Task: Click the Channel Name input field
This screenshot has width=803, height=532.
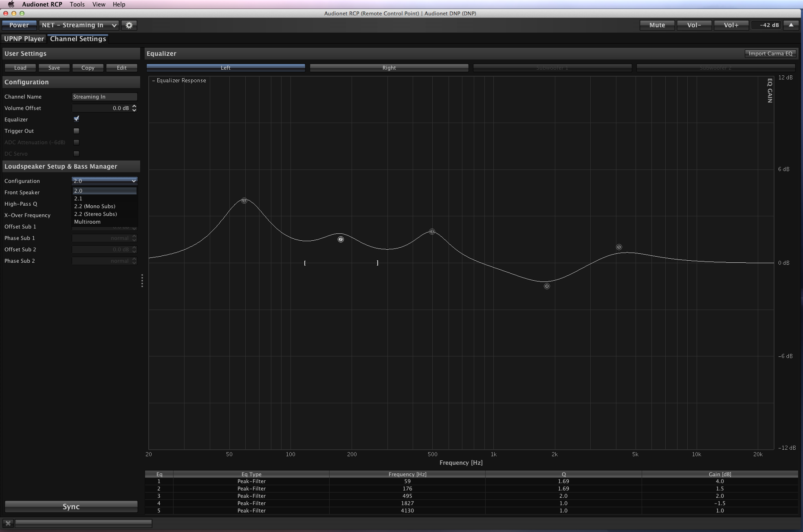Action: [105, 97]
